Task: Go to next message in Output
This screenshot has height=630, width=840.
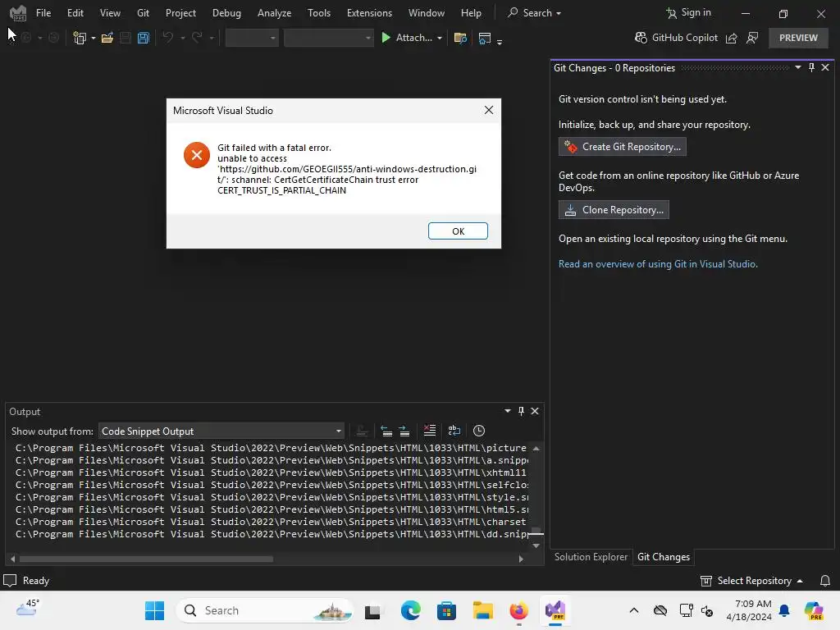Action: [404, 431]
